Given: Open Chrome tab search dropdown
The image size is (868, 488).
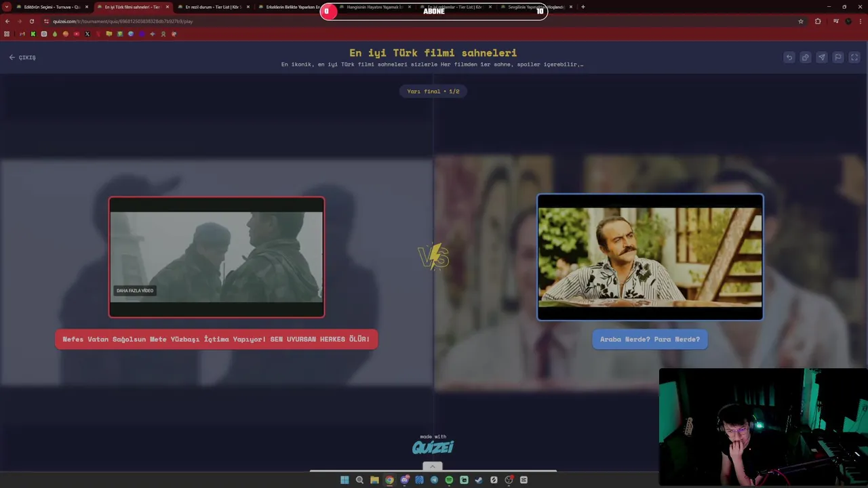Looking at the screenshot, I should (x=7, y=7).
